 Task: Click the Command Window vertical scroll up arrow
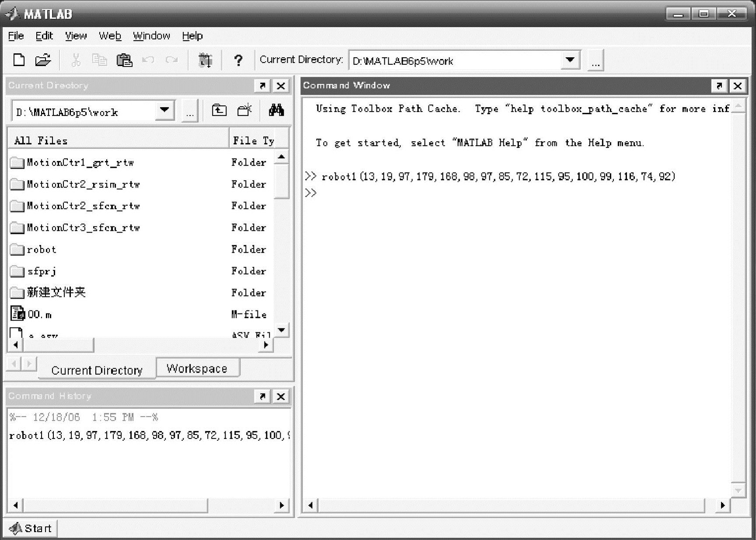(x=738, y=106)
